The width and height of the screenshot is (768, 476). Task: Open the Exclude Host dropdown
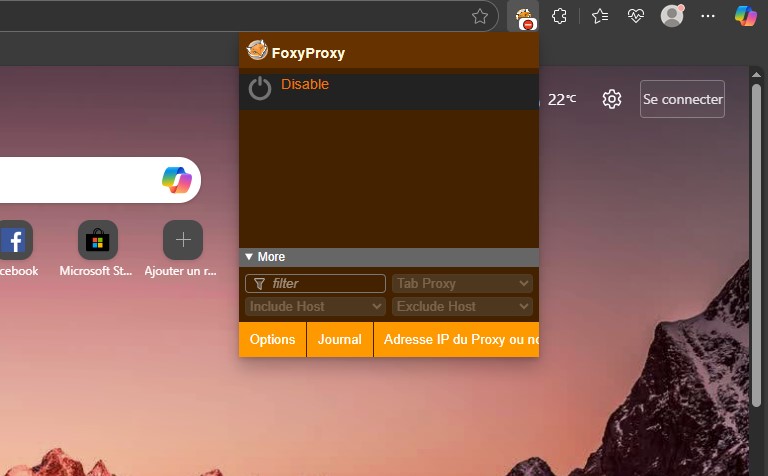pos(462,307)
